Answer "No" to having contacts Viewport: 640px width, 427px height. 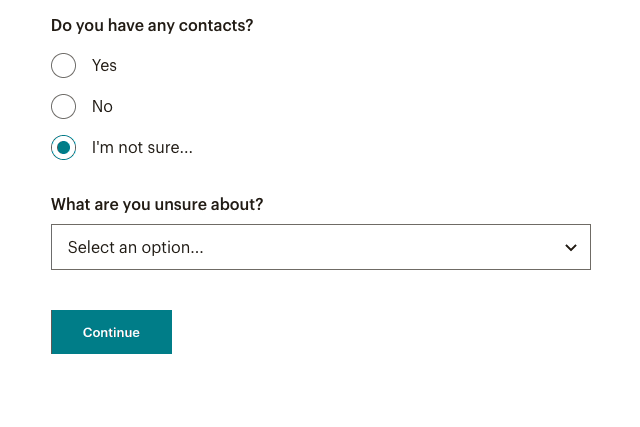pyautogui.click(x=63, y=107)
